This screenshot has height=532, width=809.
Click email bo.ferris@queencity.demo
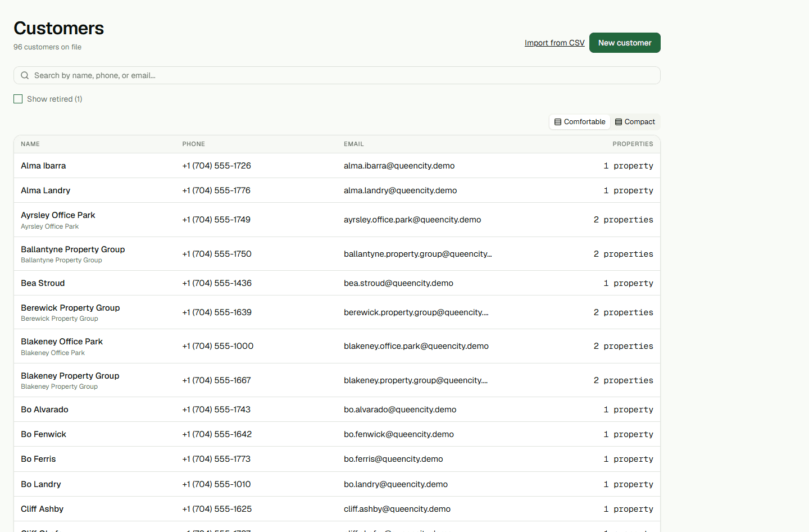[x=393, y=459]
